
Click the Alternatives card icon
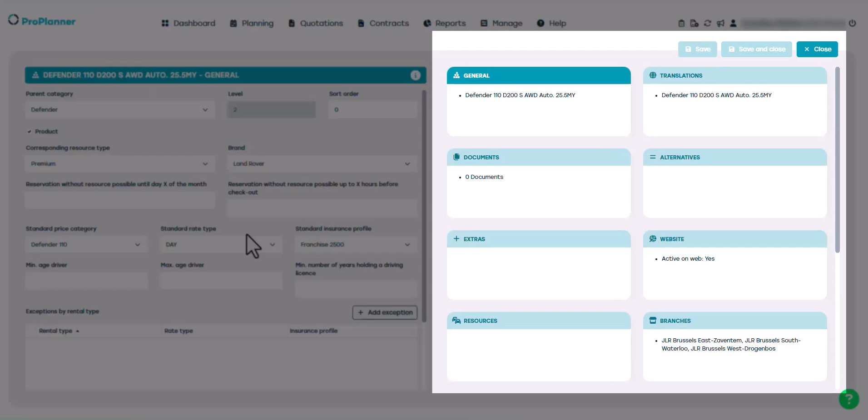pos(653,157)
